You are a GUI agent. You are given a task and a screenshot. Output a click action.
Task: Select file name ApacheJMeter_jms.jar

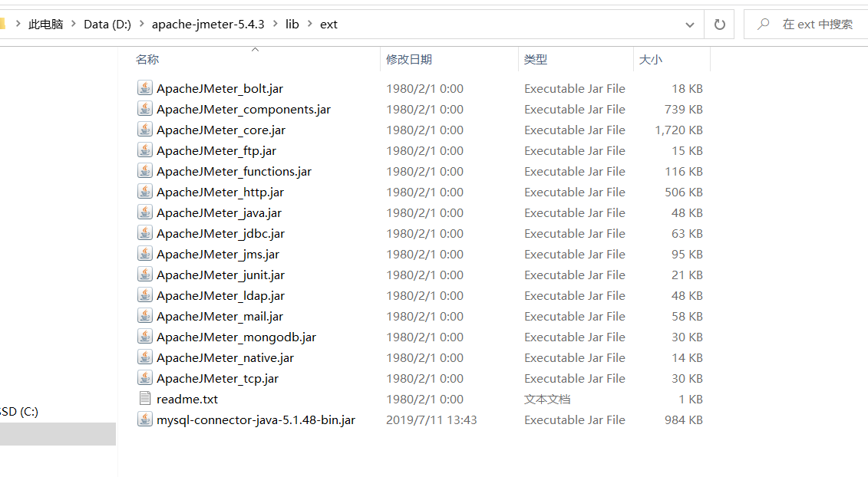click(218, 254)
